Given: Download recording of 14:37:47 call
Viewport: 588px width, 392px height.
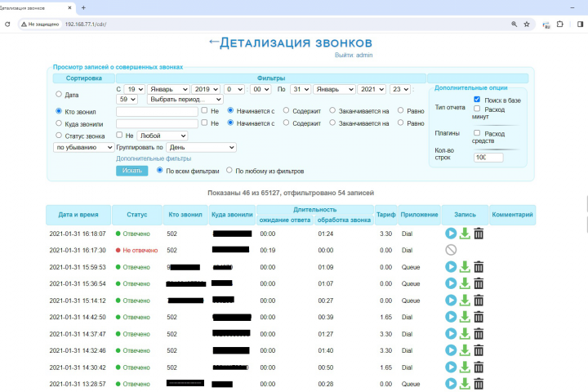Looking at the screenshot, I should click(x=465, y=333).
